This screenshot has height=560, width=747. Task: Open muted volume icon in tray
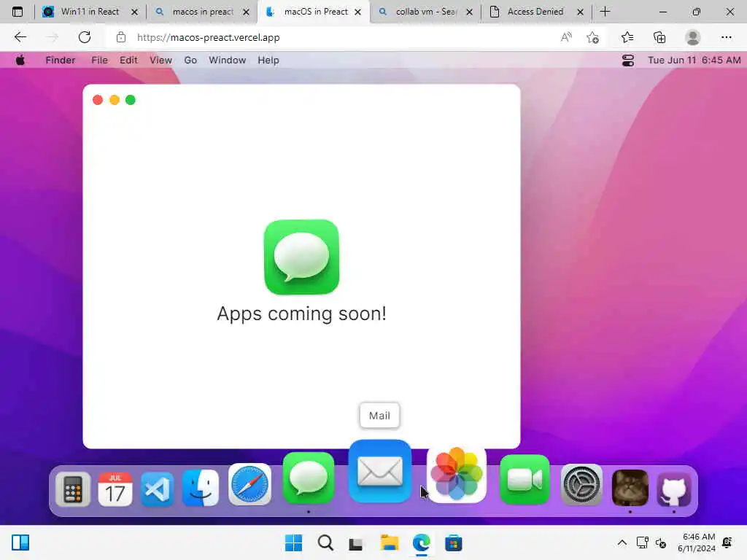(x=661, y=542)
